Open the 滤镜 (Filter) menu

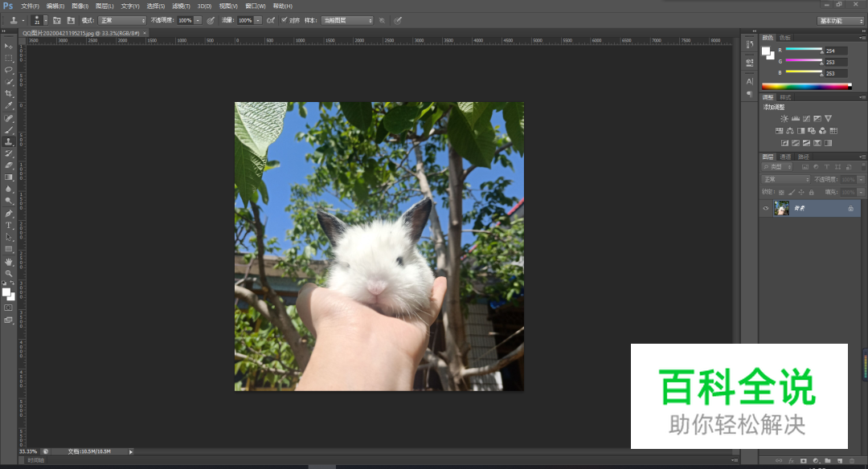[x=179, y=6]
